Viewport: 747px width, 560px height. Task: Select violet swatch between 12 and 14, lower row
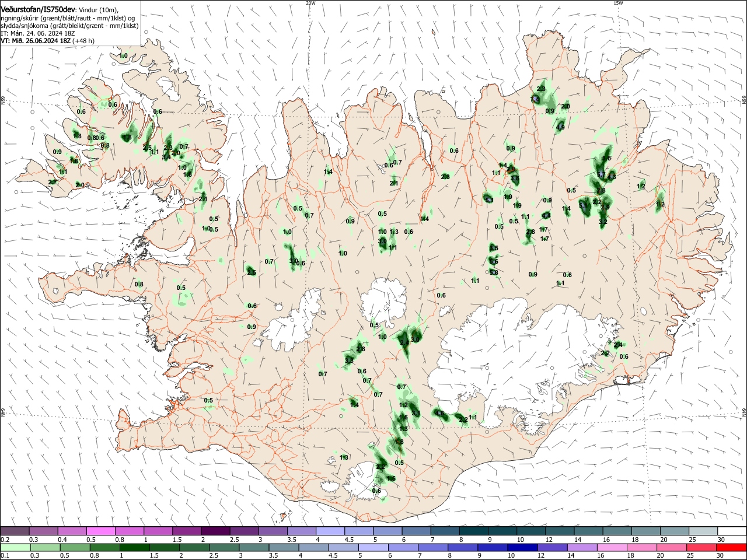552,547
